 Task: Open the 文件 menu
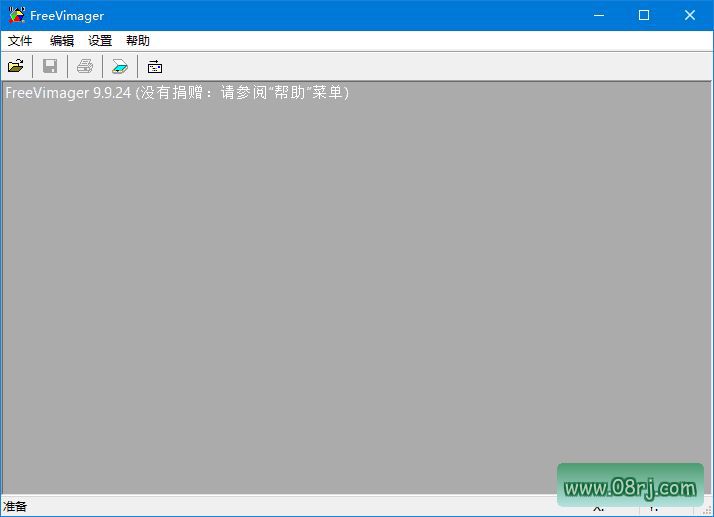coord(20,41)
